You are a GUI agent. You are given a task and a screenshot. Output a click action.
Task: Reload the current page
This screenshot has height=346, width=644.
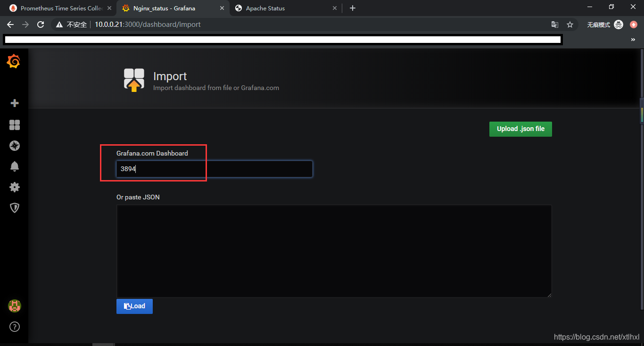click(41, 25)
